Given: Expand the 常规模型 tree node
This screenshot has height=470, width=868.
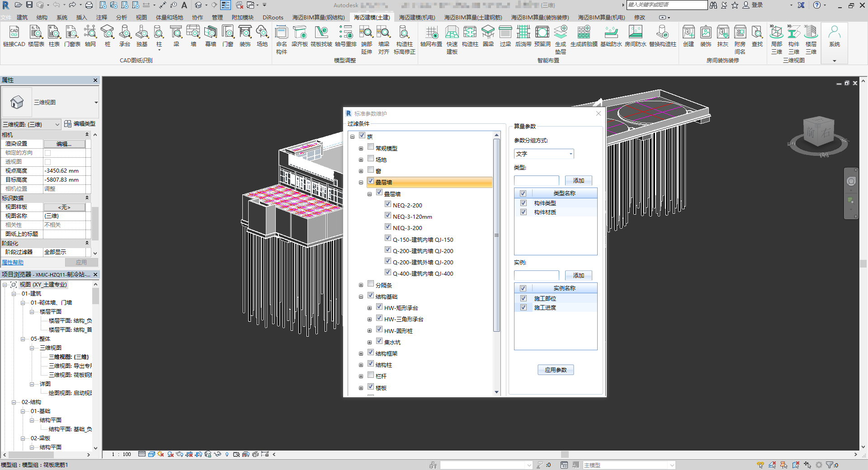Looking at the screenshot, I should (x=361, y=148).
